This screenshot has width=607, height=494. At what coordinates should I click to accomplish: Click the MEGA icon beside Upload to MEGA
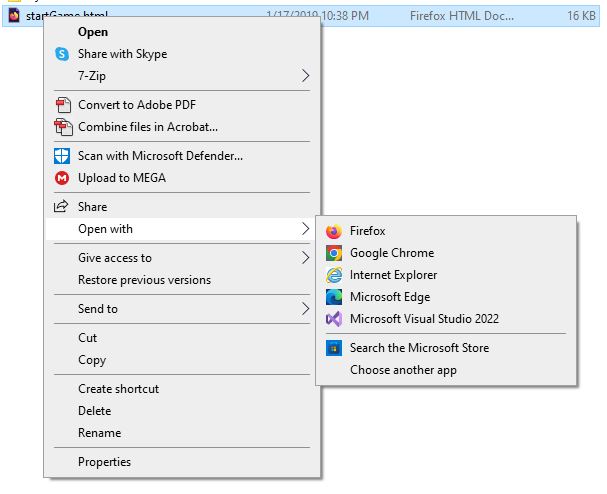click(62, 178)
